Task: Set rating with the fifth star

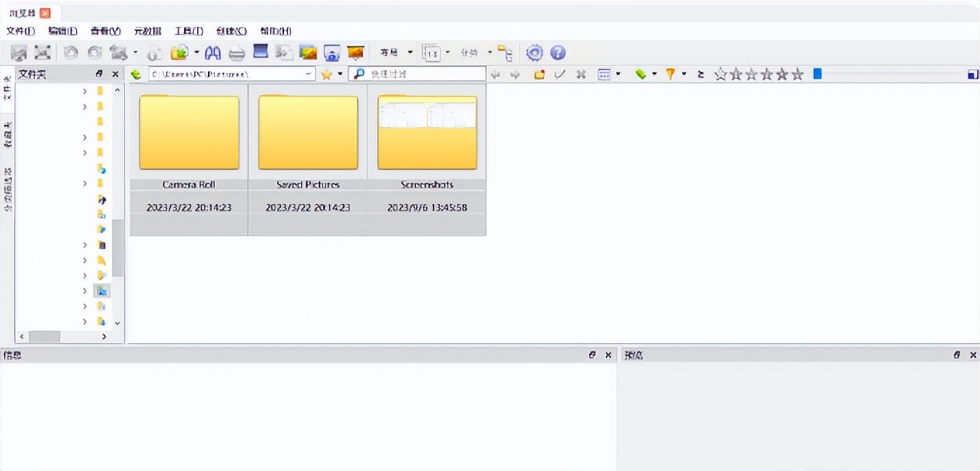Action: [782, 74]
